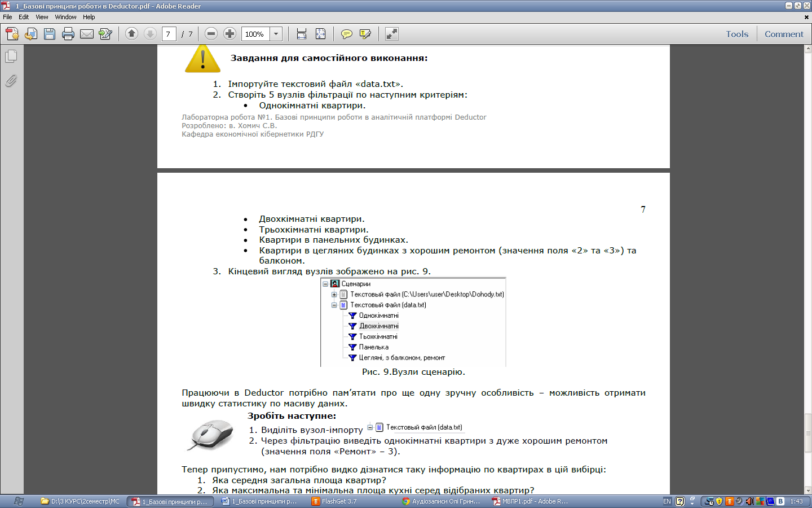Screen dimensions: 812x508
Task: Click the Create PDF toolbar icon
Action: (12, 34)
